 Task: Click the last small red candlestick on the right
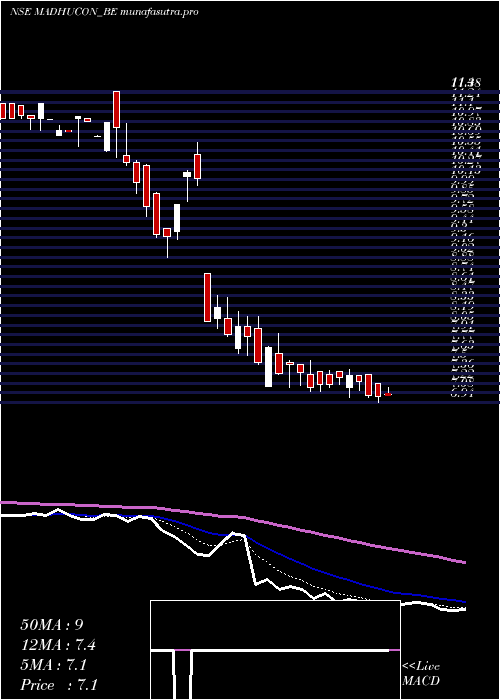pos(388,394)
